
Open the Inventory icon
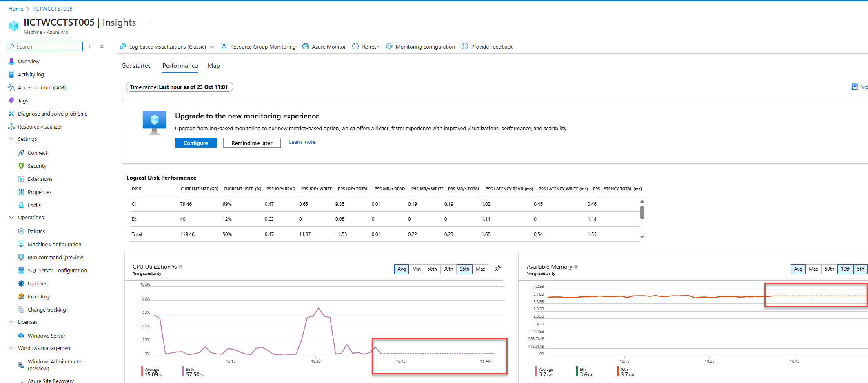[x=21, y=296]
